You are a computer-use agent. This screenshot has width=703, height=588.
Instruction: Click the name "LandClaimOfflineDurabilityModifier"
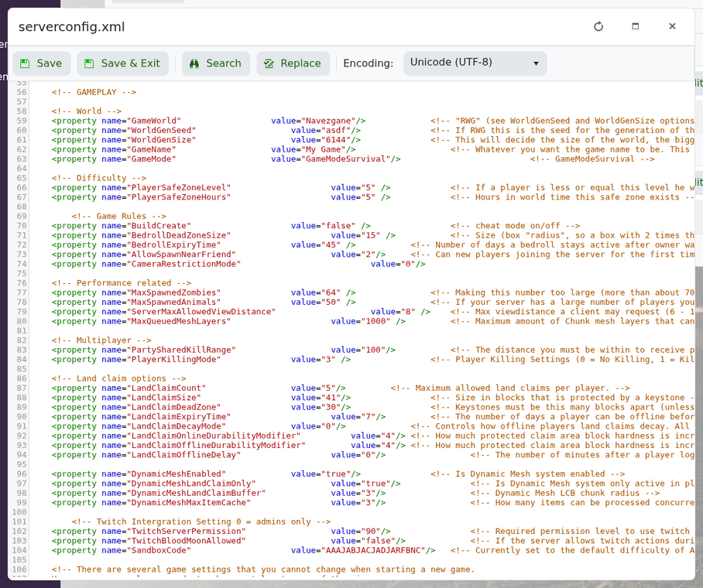click(216, 446)
